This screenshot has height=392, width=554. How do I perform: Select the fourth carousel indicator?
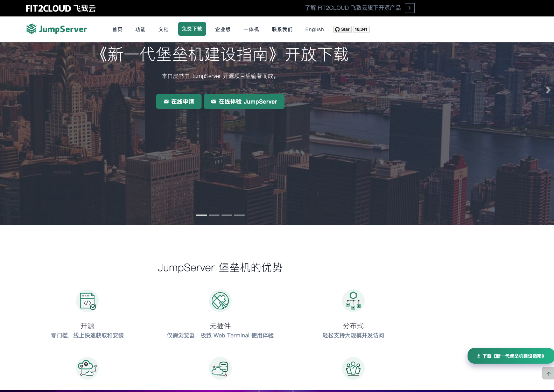pyautogui.click(x=239, y=215)
